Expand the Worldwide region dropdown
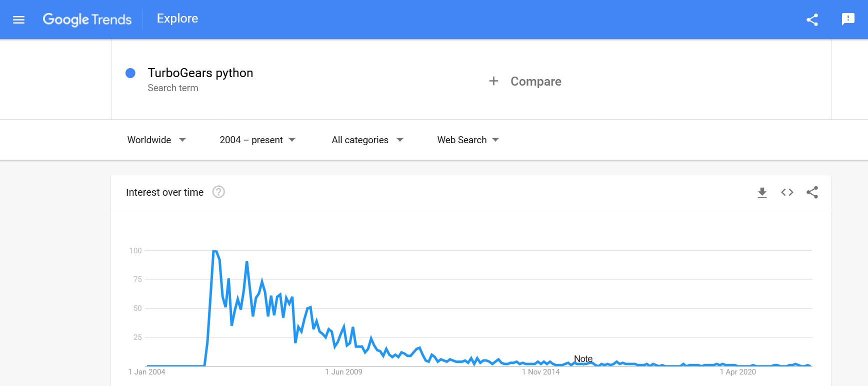Viewport: 868px width, 386px height. tap(156, 140)
